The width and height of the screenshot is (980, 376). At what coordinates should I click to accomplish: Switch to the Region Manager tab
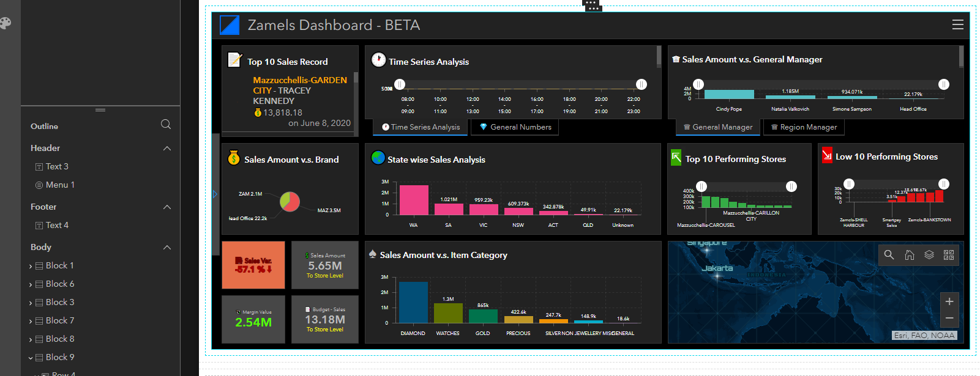click(804, 127)
